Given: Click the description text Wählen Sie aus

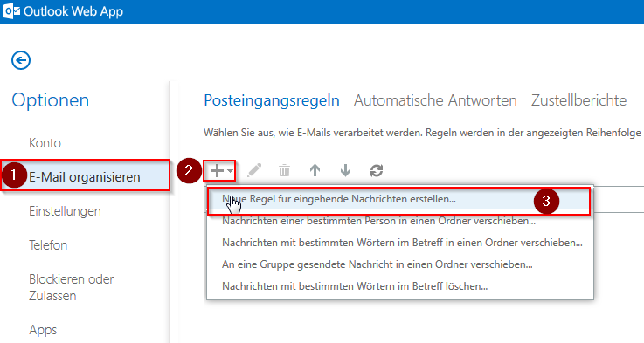Looking at the screenshot, I should tap(422, 133).
